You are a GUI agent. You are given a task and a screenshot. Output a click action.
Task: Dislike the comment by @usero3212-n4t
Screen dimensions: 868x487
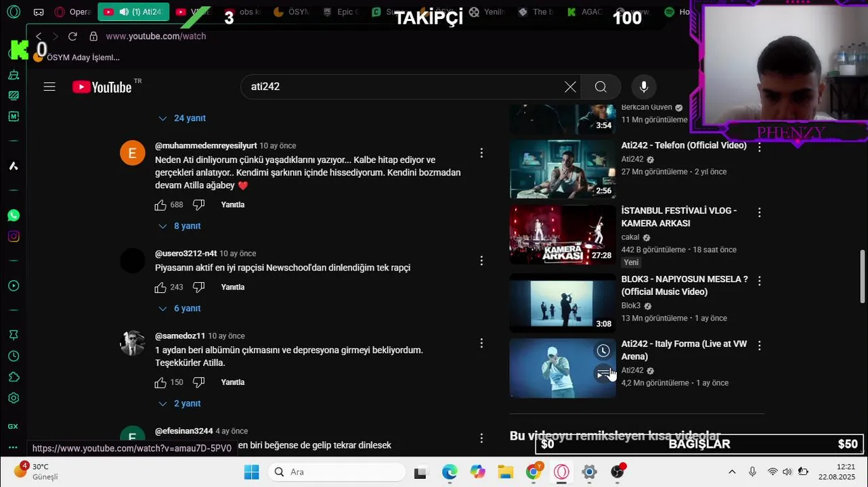pyautogui.click(x=198, y=287)
